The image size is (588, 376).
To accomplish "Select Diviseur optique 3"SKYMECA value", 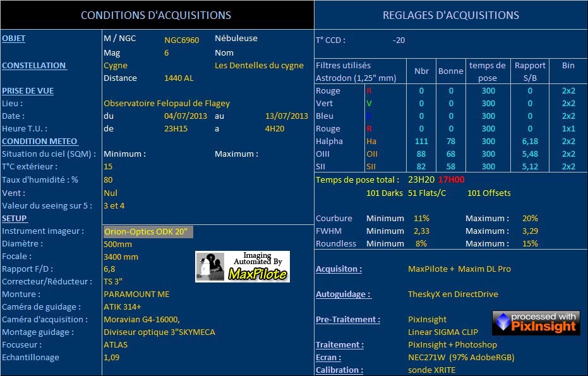I will click(x=159, y=332).
